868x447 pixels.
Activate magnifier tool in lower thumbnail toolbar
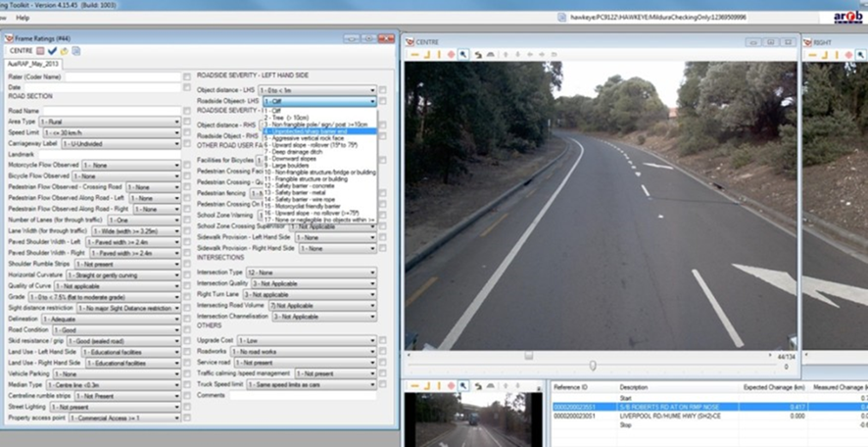point(463,385)
